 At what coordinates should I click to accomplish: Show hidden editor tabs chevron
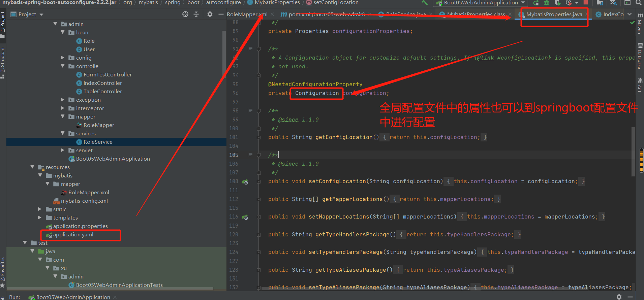(x=630, y=14)
